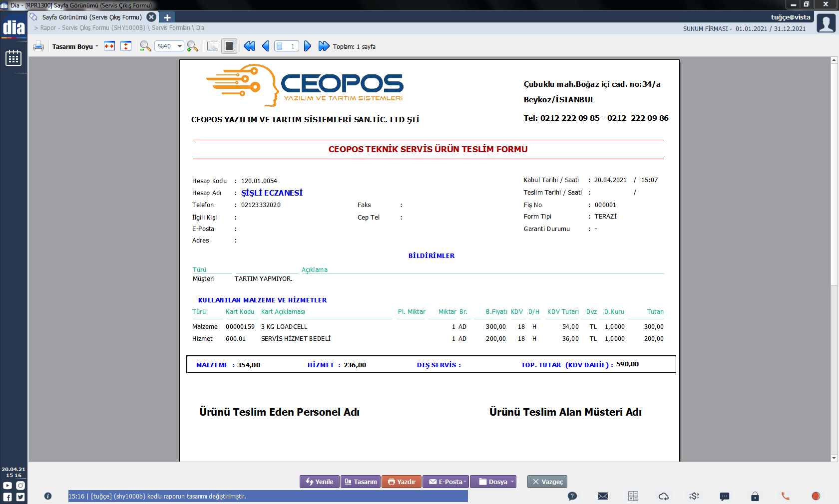Jump to the last page

[x=324, y=46]
